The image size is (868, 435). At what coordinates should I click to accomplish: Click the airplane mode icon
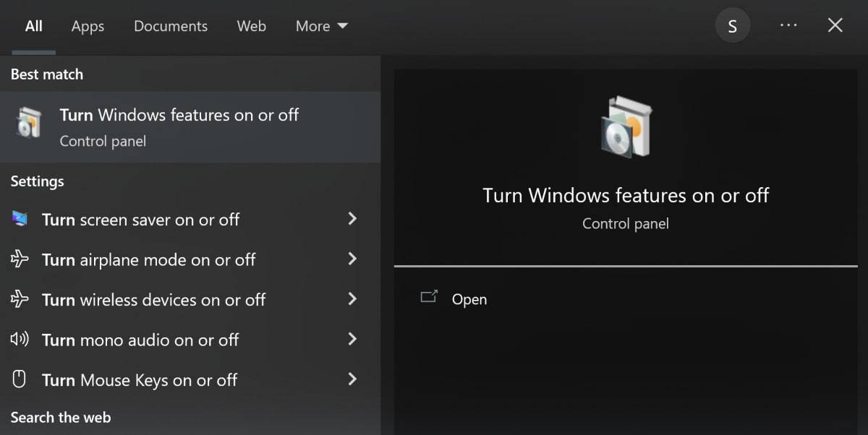point(20,259)
